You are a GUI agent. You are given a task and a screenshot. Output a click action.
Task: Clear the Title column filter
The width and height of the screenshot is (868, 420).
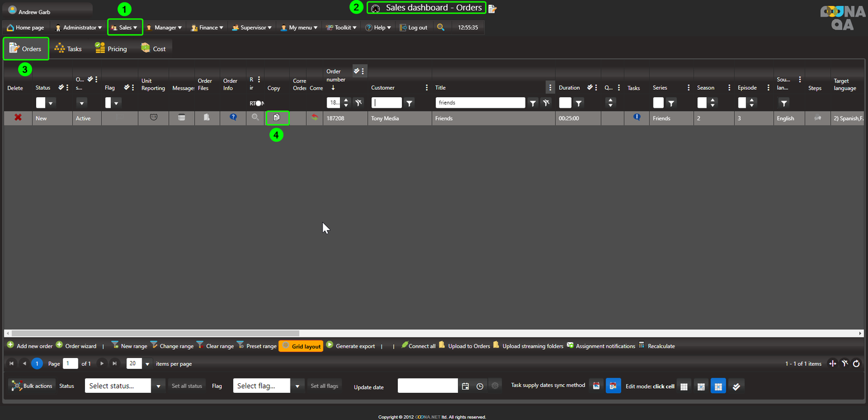point(545,103)
